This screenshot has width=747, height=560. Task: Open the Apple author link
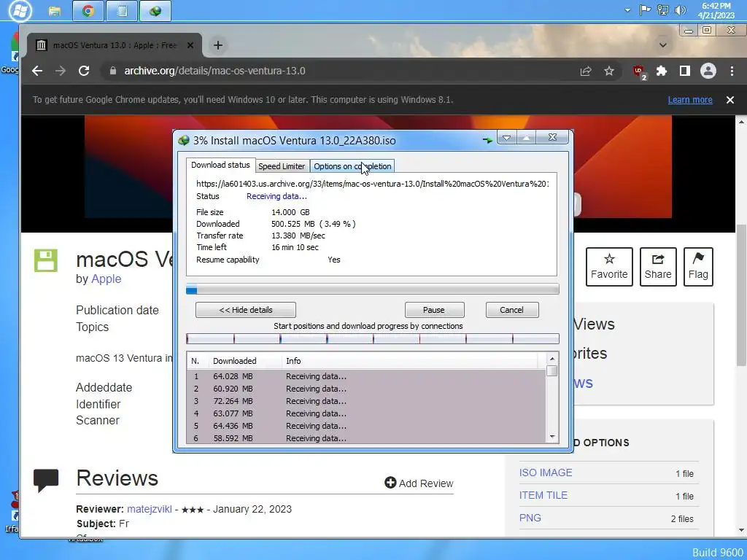pyautogui.click(x=106, y=279)
